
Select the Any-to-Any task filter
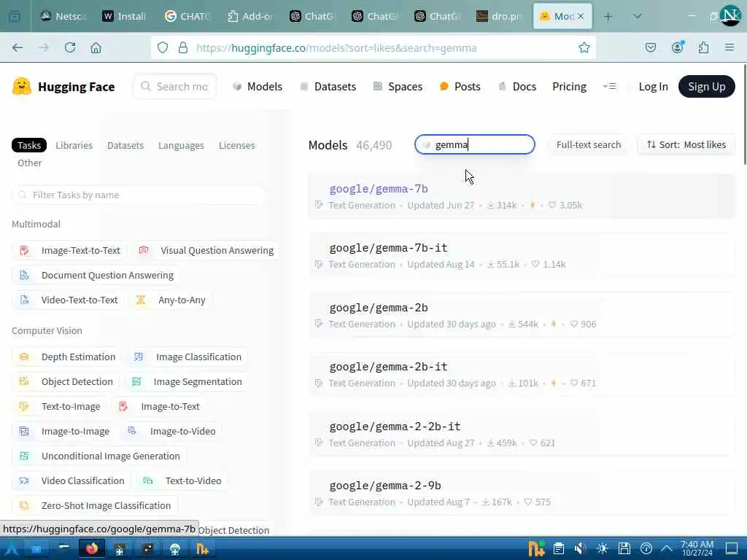171,300
